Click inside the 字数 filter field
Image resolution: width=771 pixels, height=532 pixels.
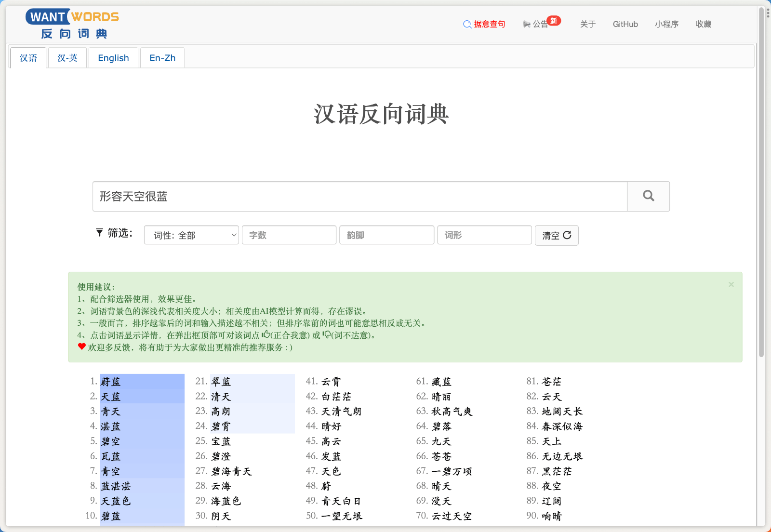pyautogui.click(x=289, y=235)
